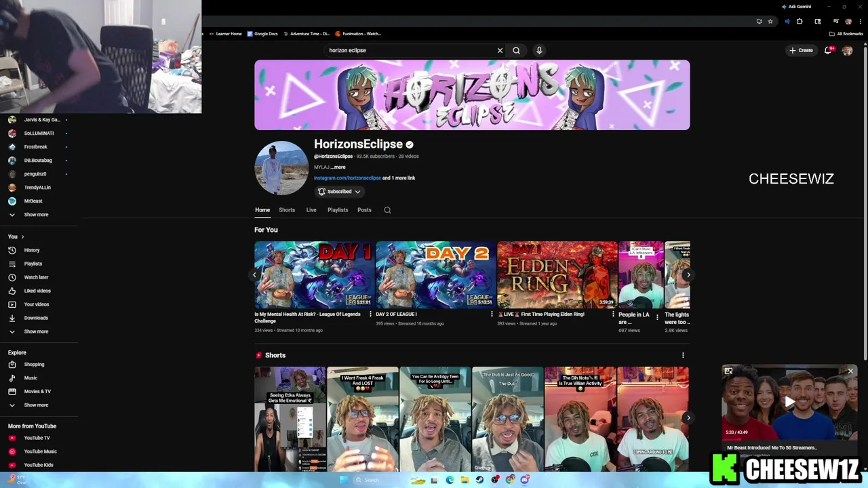Open instagram.com/horizonseclipse link

(347, 178)
